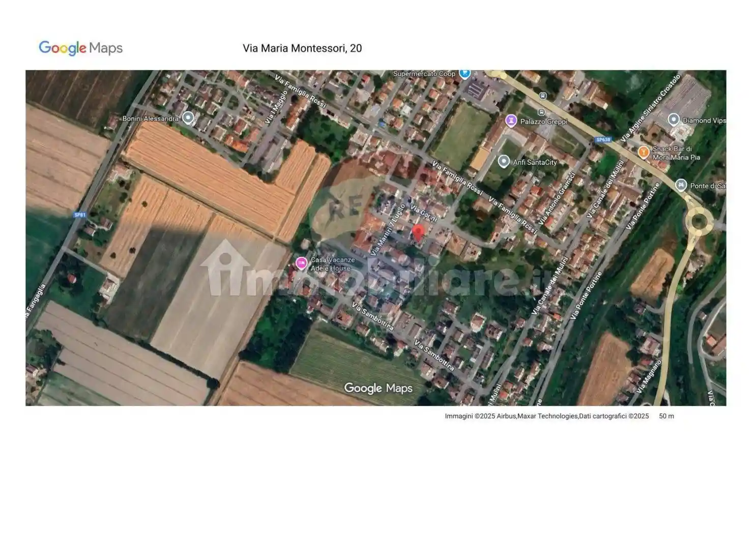Select the Anfi SantaCity gray marker
This screenshot has width=756, height=534.
pos(504,160)
